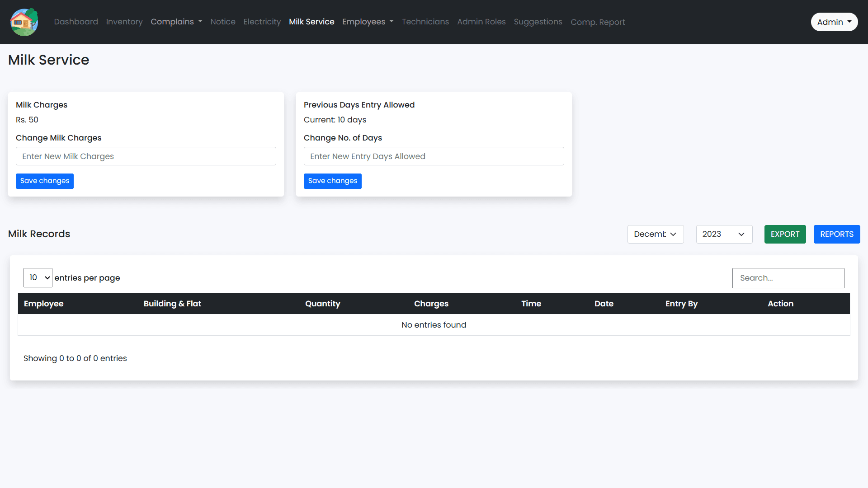The width and height of the screenshot is (868, 488).
Task: Go to the Dashboard page
Action: coord(76,22)
